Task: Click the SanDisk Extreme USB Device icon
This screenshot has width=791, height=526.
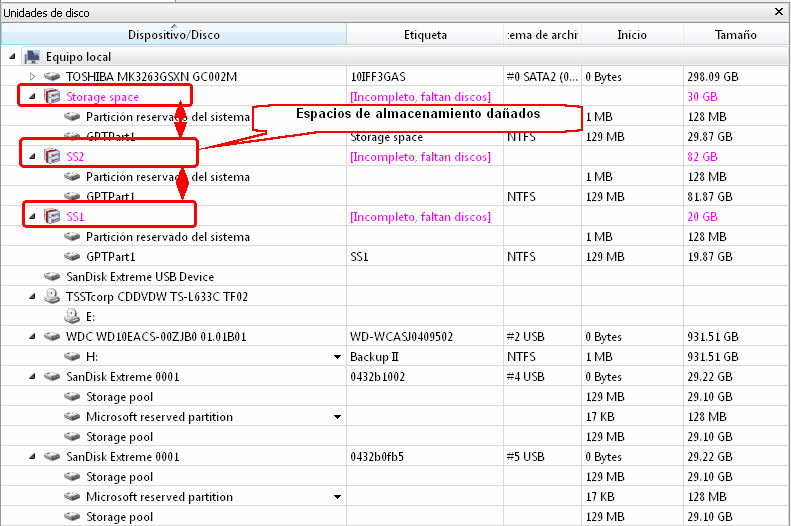Action: (x=52, y=276)
